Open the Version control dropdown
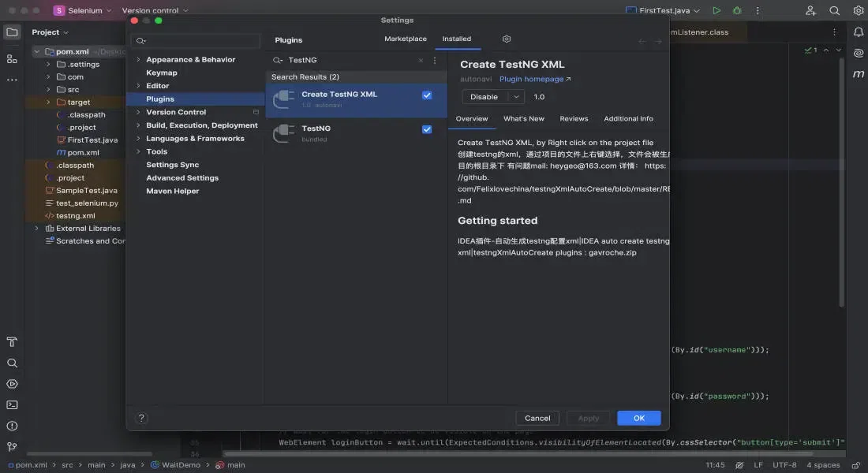 pos(155,10)
